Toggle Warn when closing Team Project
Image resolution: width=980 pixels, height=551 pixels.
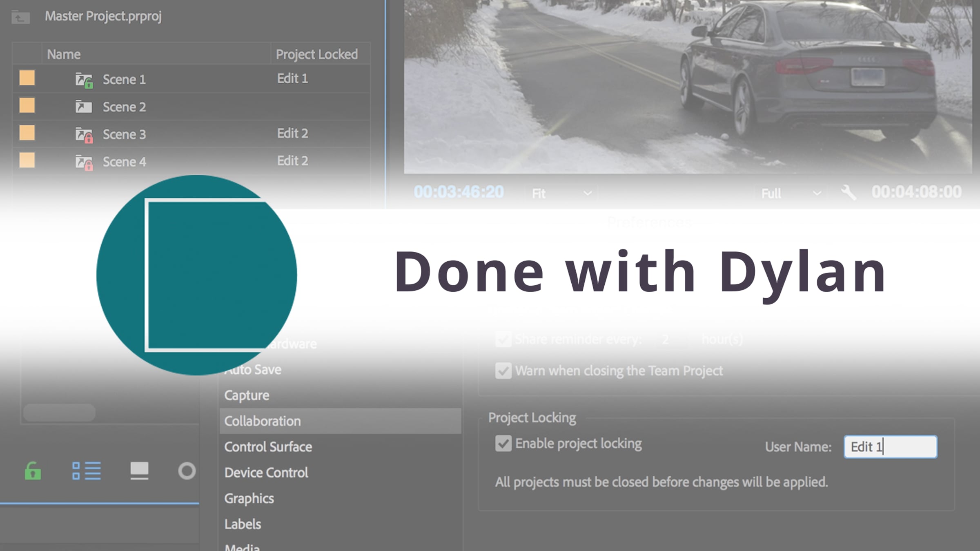point(503,371)
